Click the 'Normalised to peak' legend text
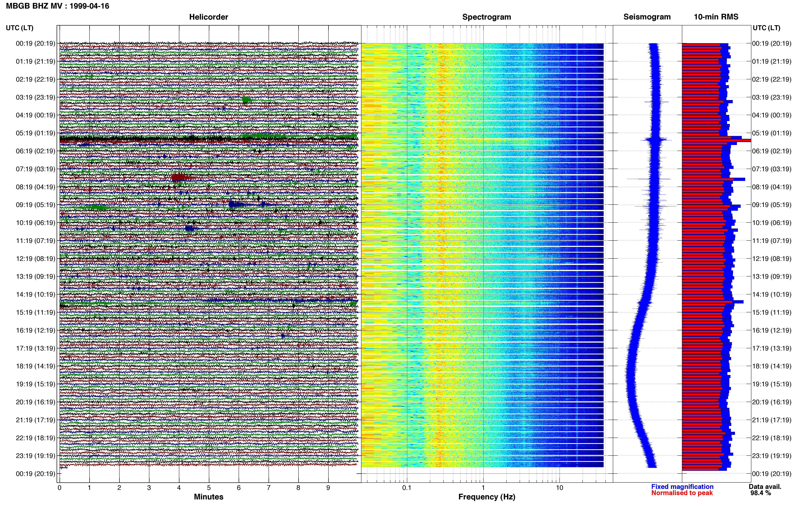This screenshot has width=812, height=508. click(682, 493)
